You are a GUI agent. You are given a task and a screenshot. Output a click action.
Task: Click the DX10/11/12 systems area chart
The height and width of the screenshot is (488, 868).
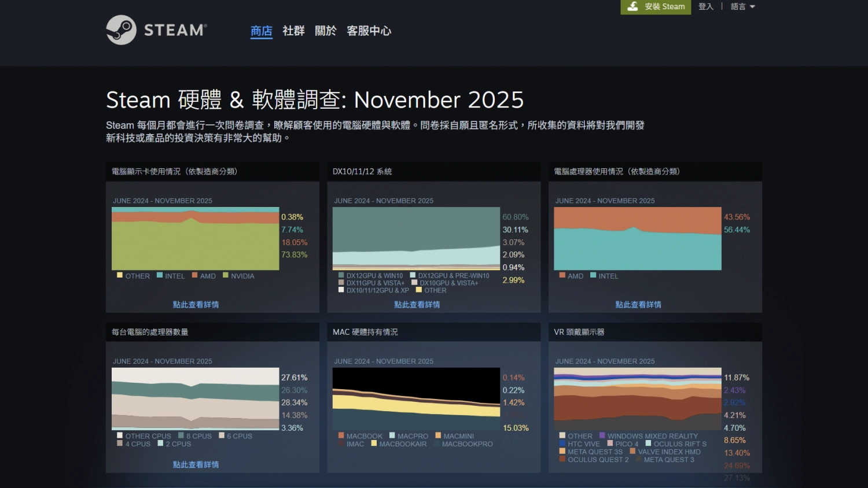pos(416,238)
